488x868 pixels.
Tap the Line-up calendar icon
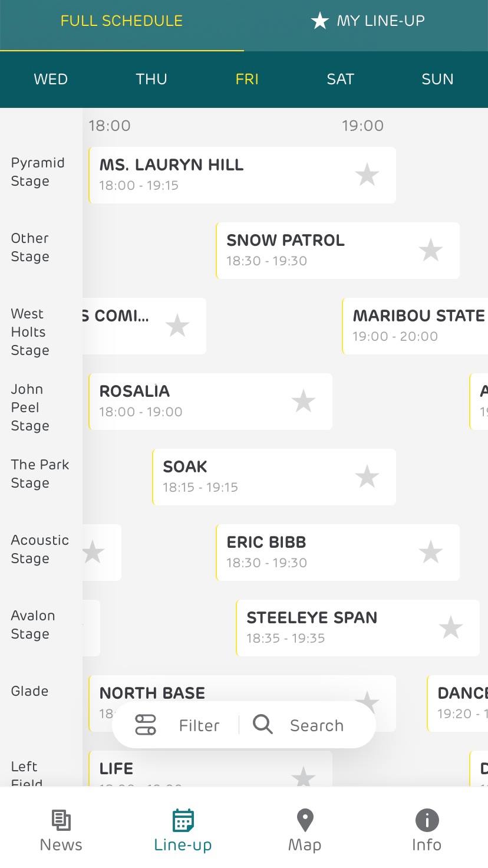(x=183, y=820)
